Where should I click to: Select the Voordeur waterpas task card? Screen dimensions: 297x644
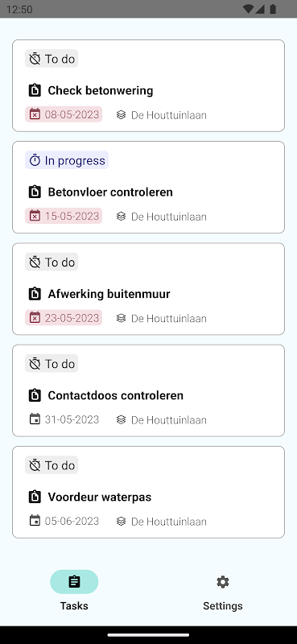(148, 492)
